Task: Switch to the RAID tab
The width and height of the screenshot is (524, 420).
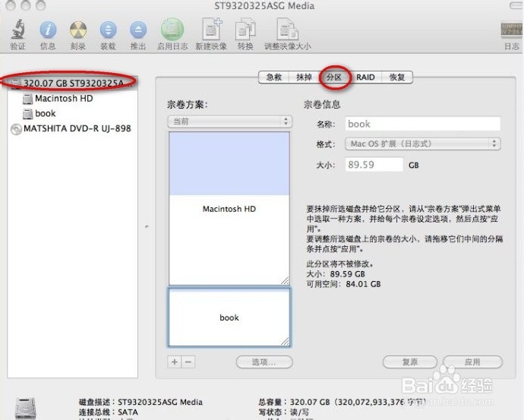Action: [365, 77]
